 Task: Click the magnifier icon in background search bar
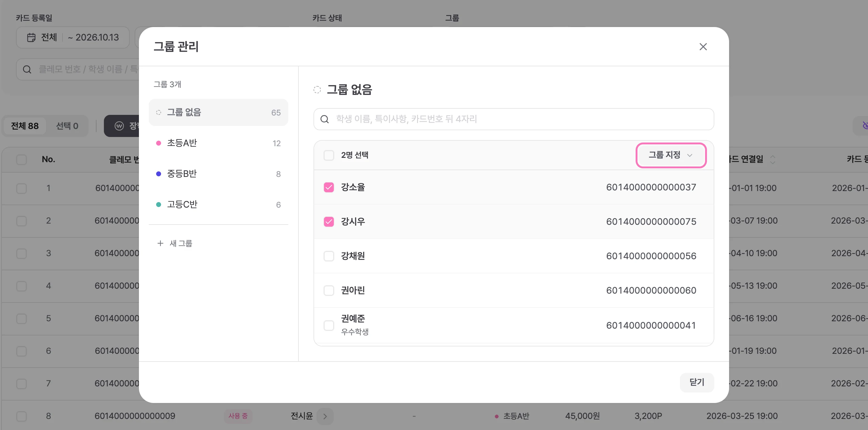pos(27,69)
